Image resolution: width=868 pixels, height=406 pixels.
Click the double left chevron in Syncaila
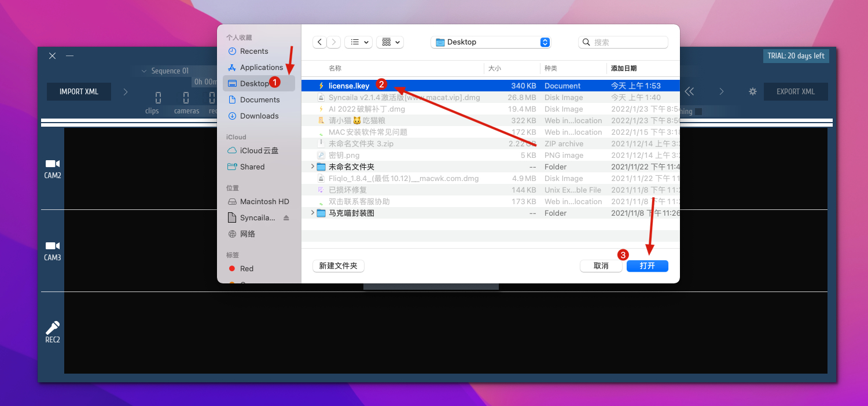pyautogui.click(x=689, y=91)
